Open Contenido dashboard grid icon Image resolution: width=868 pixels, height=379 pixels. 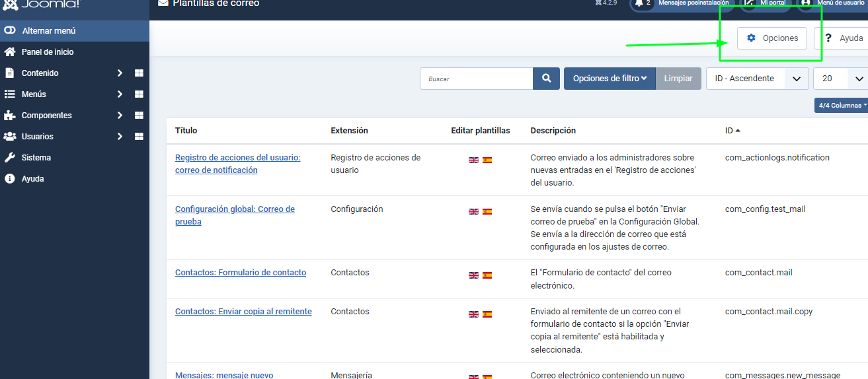pos(139,73)
